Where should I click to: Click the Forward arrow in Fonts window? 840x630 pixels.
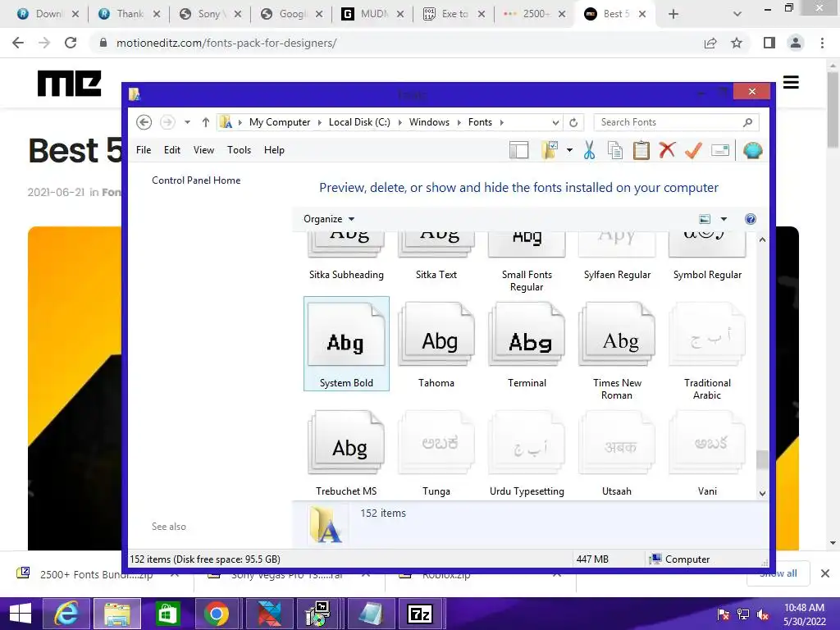pos(167,122)
